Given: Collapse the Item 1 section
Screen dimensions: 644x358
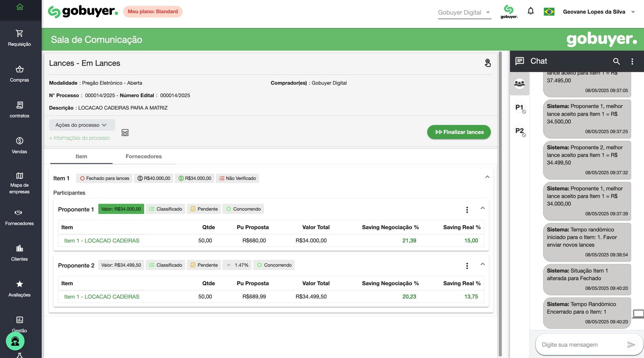Looking at the screenshot, I should [x=487, y=177].
